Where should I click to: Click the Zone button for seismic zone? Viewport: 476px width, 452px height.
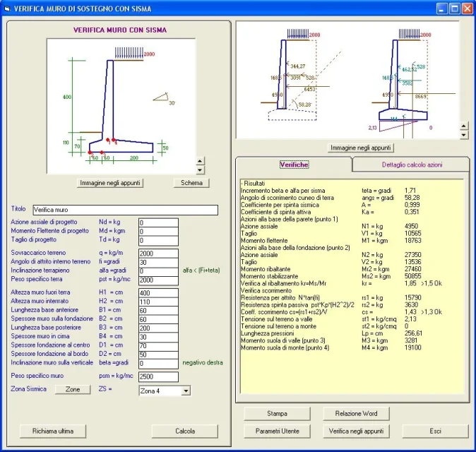[73, 390]
